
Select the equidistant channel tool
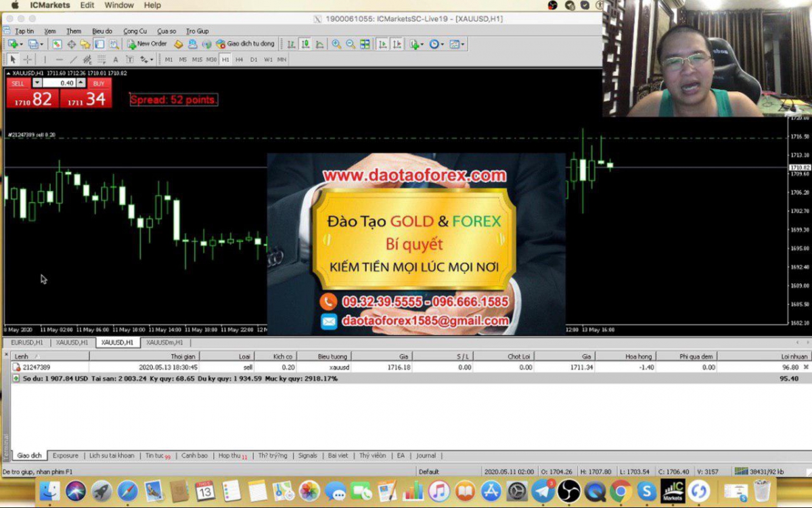coord(87,60)
